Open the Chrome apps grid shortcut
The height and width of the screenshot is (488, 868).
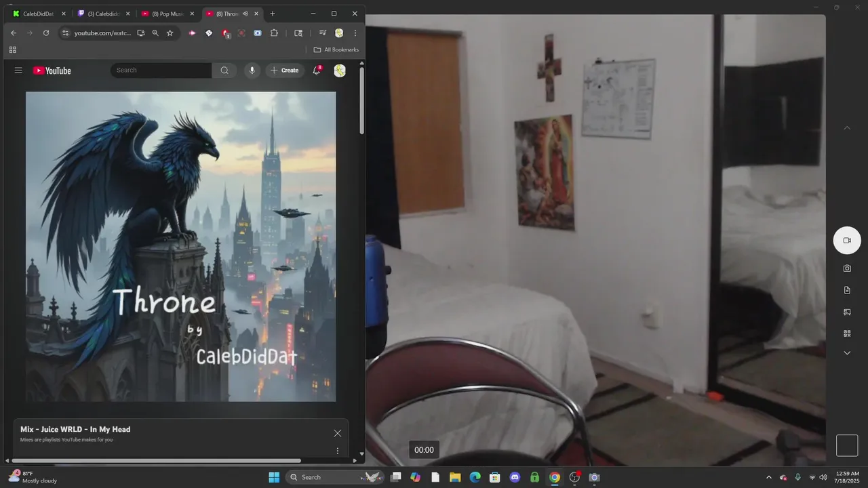click(x=12, y=49)
